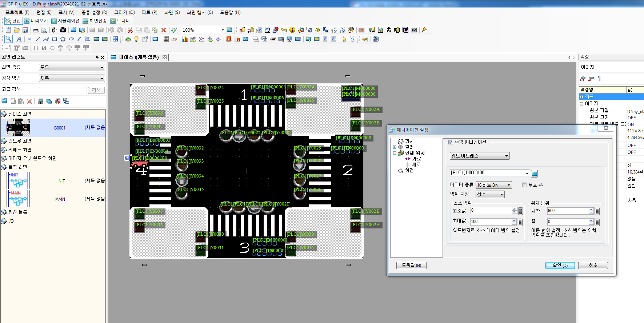Click the Print preview magnifier icon
The image size is (644, 323).
tap(44, 30)
